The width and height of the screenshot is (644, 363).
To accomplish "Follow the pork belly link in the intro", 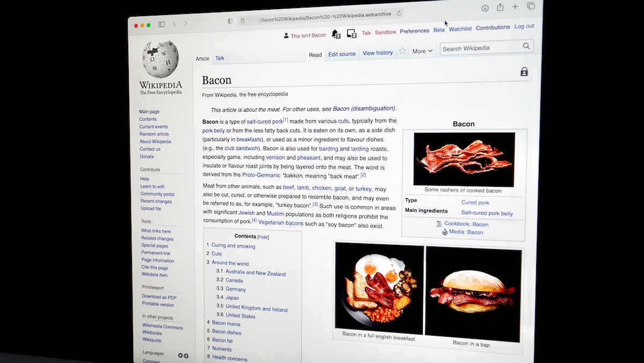I will point(214,130).
